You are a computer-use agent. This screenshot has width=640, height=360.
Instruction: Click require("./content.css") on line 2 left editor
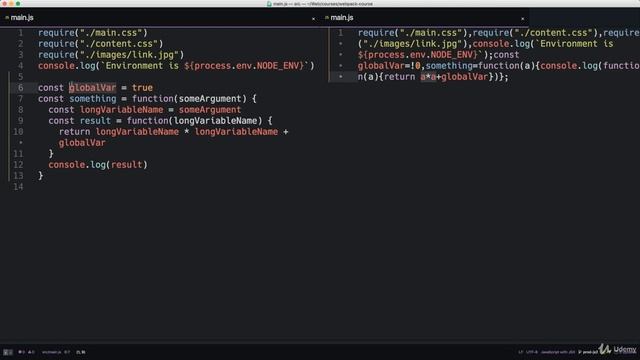(100, 44)
